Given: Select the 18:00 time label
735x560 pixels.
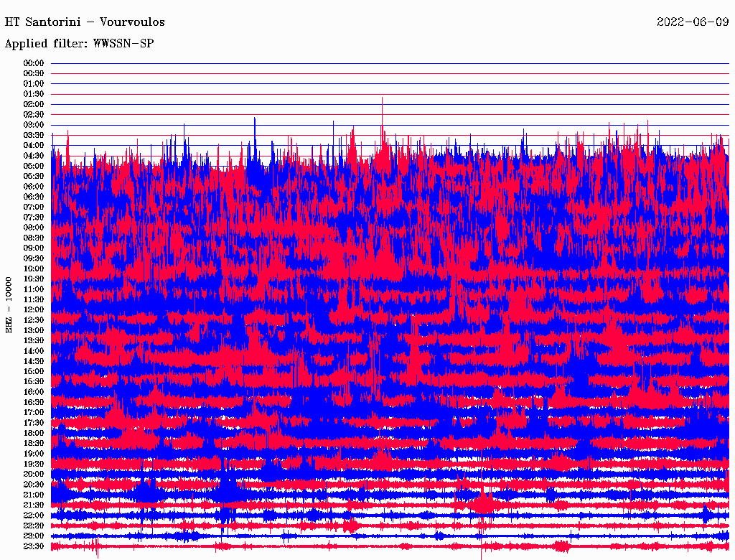Looking at the screenshot, I should pyautogui.click(x=34, y=433).
